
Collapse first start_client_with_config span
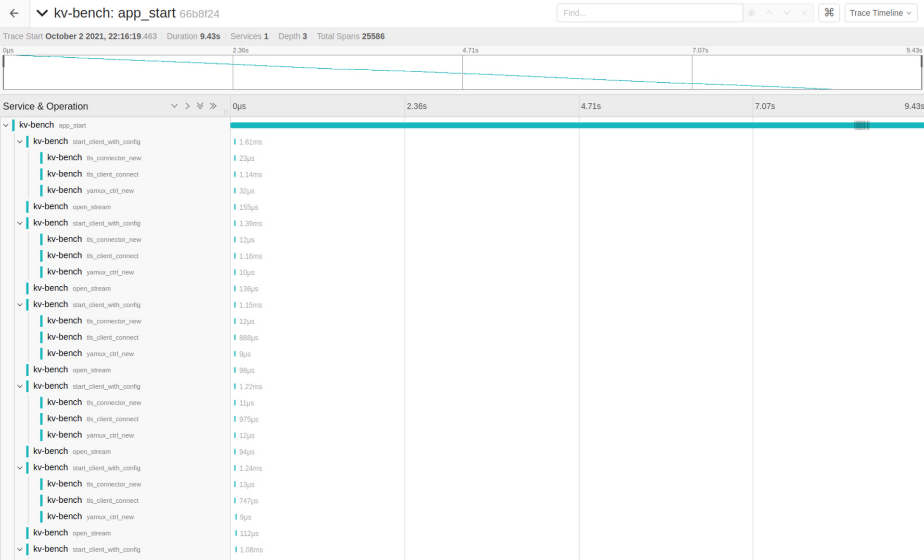pyautogui.click(x=20, y=141)
